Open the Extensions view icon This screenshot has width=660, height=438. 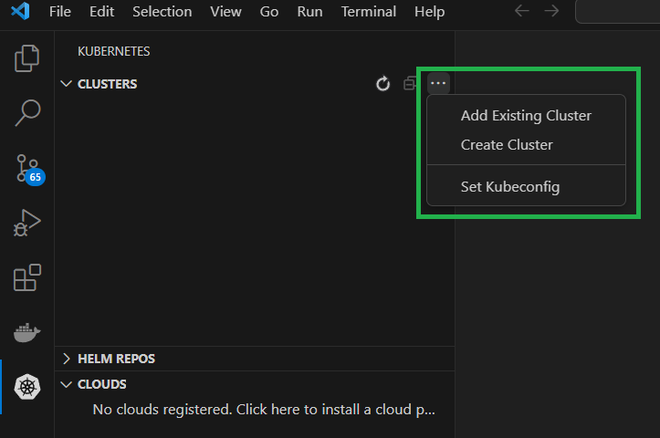point(27,277)
